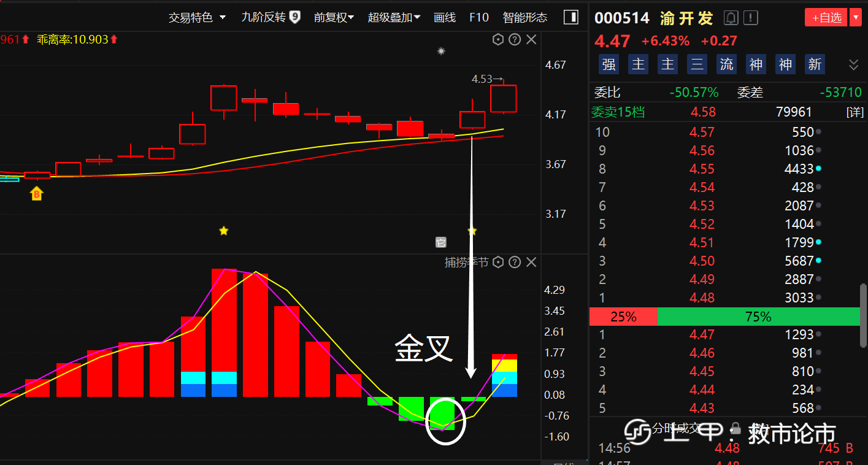This screenshot has height=465, width=868.
Task: Select the 三 stock tag
Action: coord(697,64)
